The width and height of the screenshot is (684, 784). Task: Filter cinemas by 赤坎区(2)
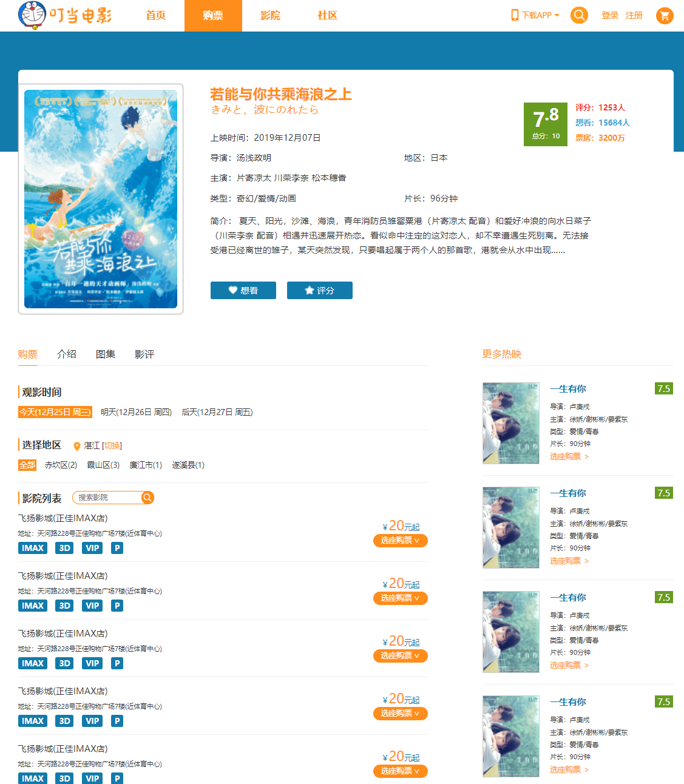coord(61,465)
